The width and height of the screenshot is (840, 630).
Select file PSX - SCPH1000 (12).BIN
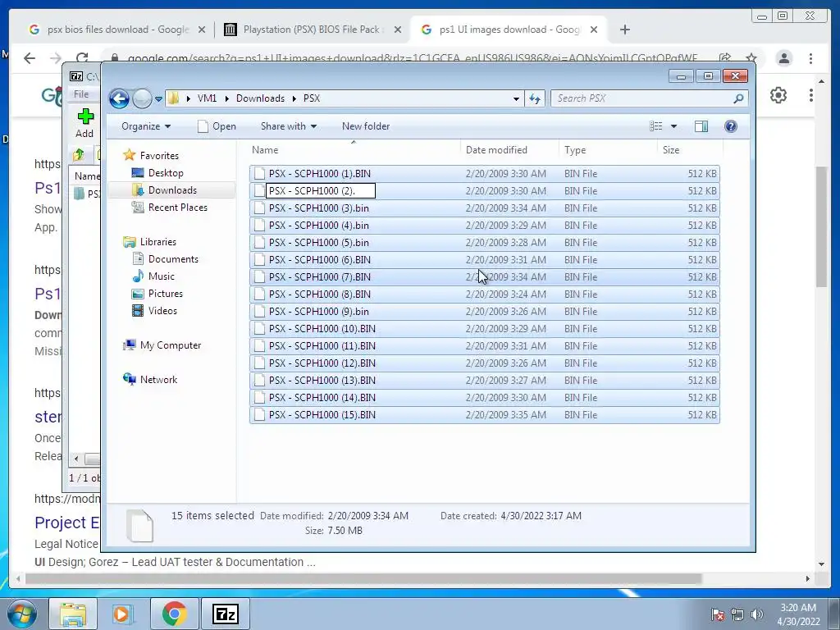[484, 363]
